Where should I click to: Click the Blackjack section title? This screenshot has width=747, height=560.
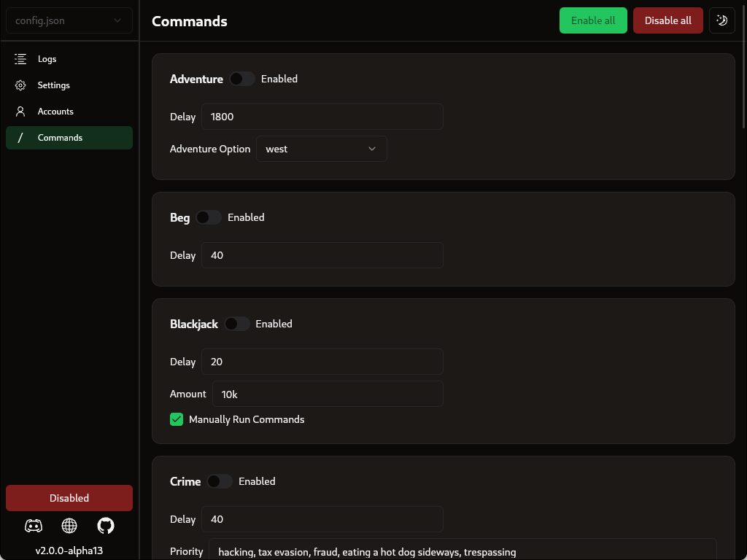[194, 324]
